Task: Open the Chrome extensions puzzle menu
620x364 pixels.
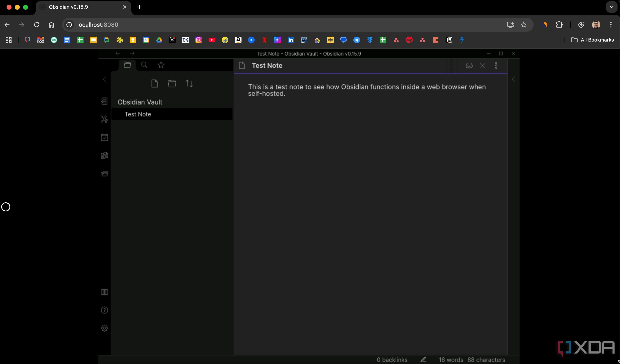Action: point(559,25)
